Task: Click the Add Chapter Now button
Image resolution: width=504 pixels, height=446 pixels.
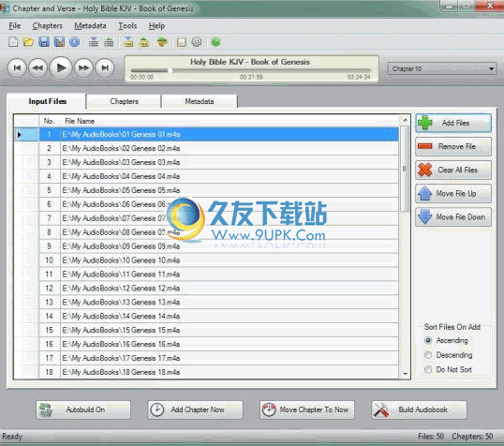Action: pos(195,409)
